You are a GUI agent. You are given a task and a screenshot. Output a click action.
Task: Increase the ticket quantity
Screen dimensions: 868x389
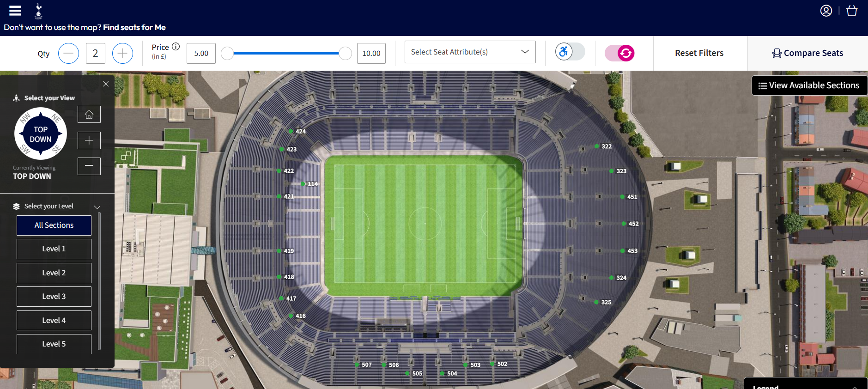coord(122,54)
